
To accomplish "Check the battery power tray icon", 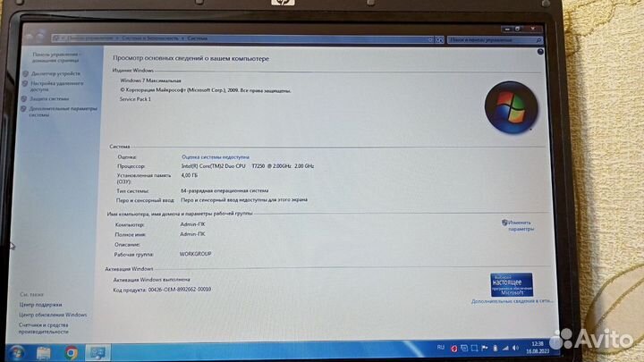I will [496, 348].
